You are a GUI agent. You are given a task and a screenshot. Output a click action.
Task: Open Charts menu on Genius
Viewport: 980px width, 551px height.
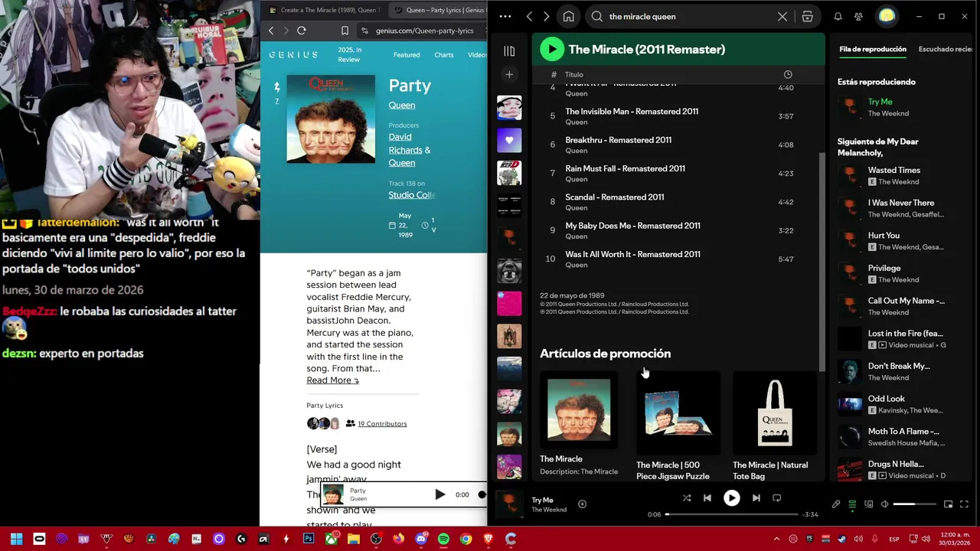click(x=444, y=55)
